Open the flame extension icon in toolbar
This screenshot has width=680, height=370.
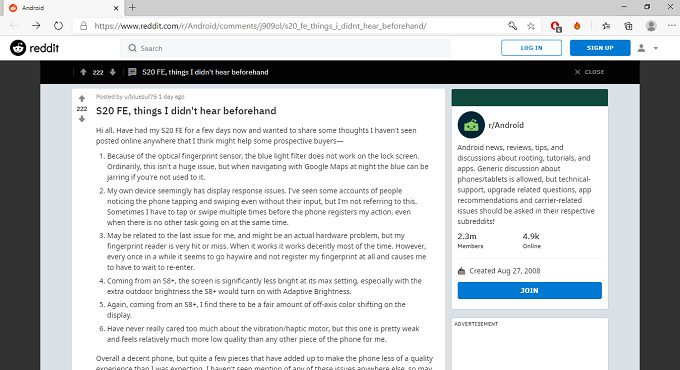point(577,26)
